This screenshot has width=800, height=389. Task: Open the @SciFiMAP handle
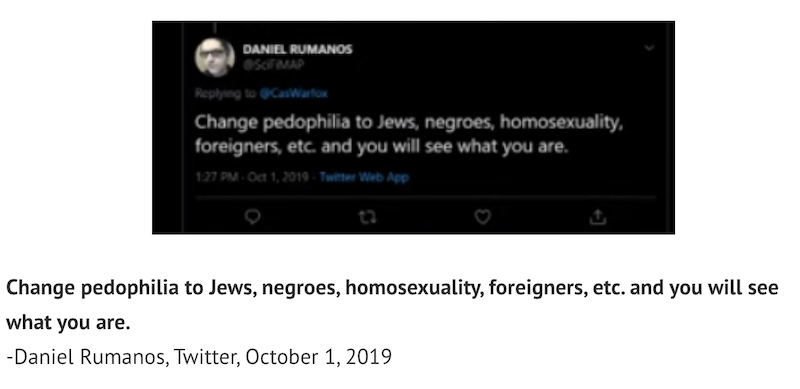(x=273, y=65)
